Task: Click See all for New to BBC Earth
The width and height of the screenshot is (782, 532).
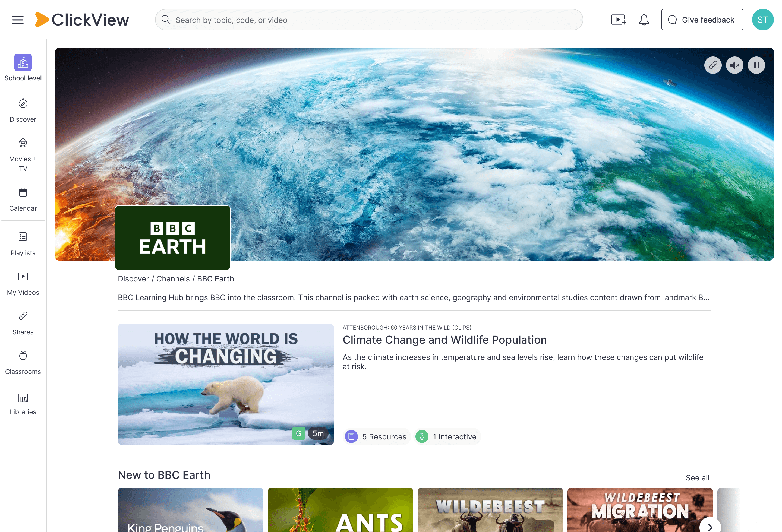Action: pos(697,477)
